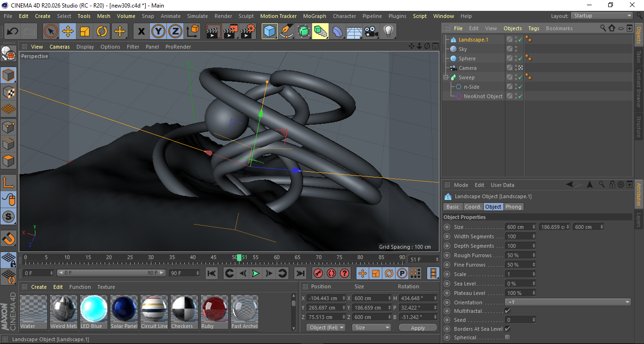Open Edit Render Settings icon
This screenshot has height=344, width=644.
pos(248,32)
